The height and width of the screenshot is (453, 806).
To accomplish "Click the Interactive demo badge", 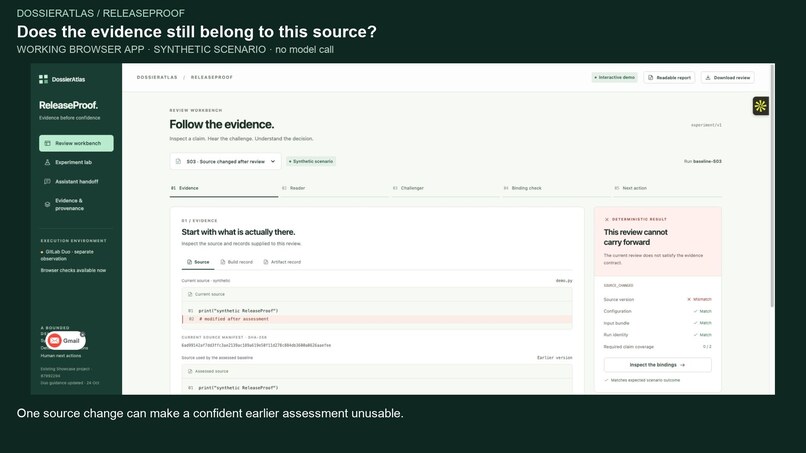I will 615,78.
